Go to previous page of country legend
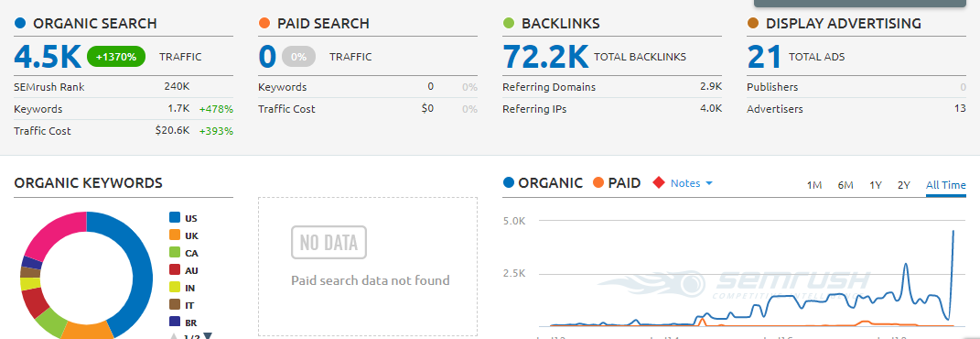This screenshot has width=980, height=339. point(175,336)
